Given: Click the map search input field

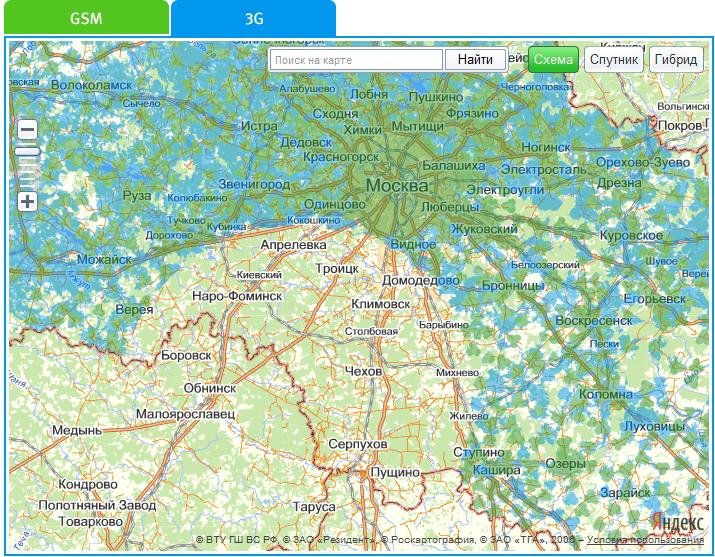Looking at the screenshot, I should (x=357, y=60).
